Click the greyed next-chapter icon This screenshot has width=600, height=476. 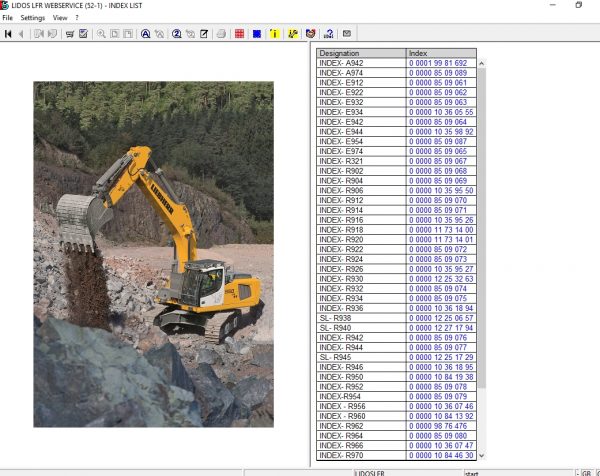[x=39, y=34]
